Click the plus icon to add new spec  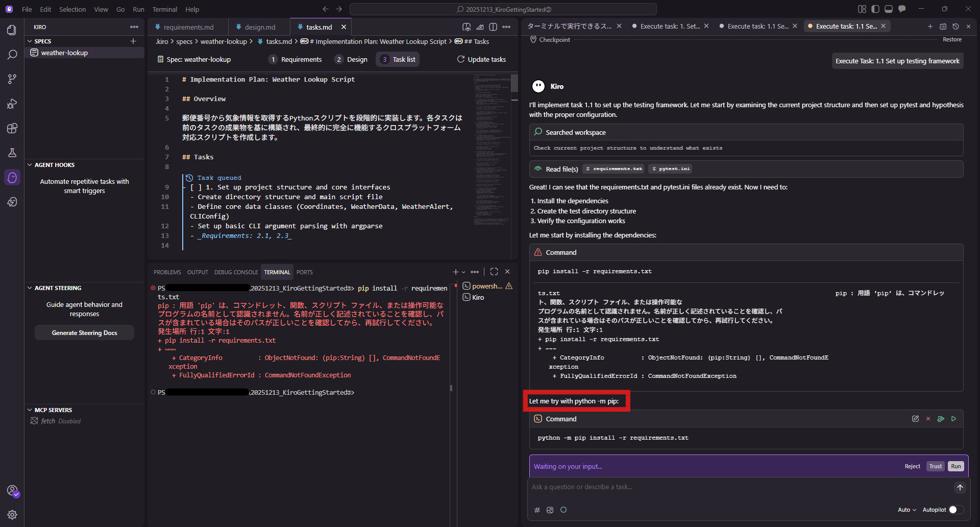click(133, 41)
